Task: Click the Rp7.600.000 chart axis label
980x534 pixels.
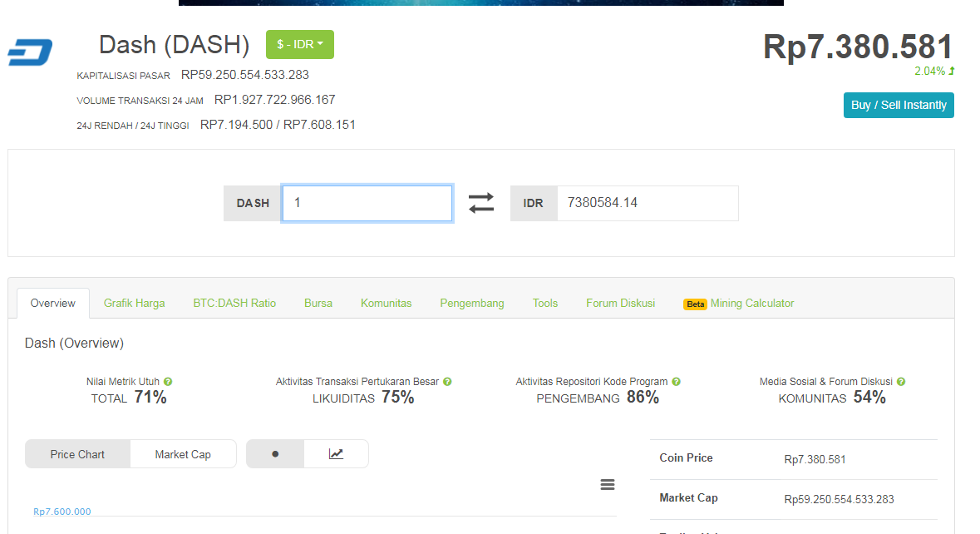Action: [x=62, y=512]
